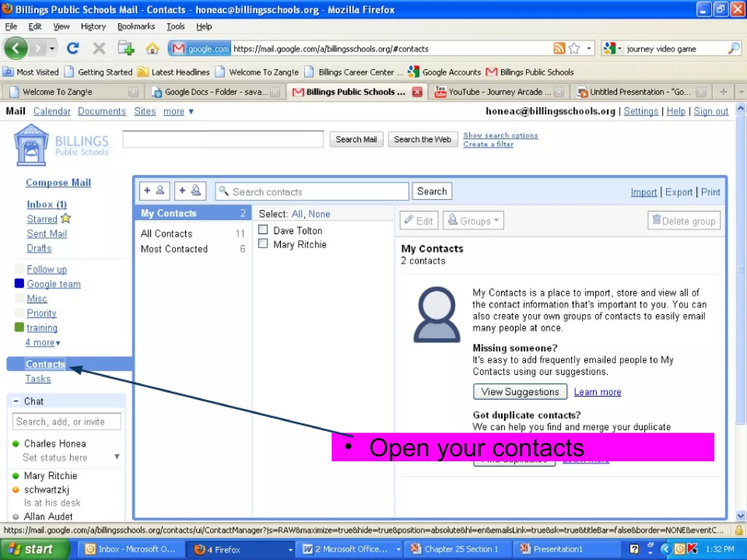Screen dimensions: 747x560
Task: Open Chapter 25 Section 1 taskbar item
Action: point(457,549)
